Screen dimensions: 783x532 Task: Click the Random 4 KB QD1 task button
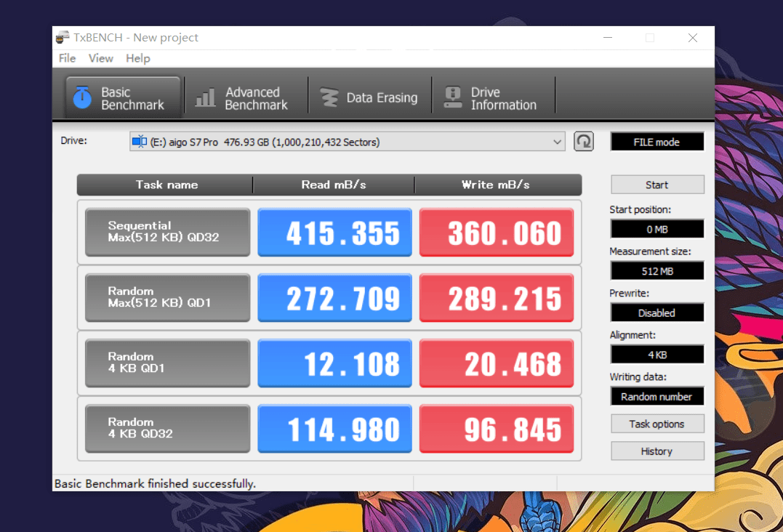[167, 363]
